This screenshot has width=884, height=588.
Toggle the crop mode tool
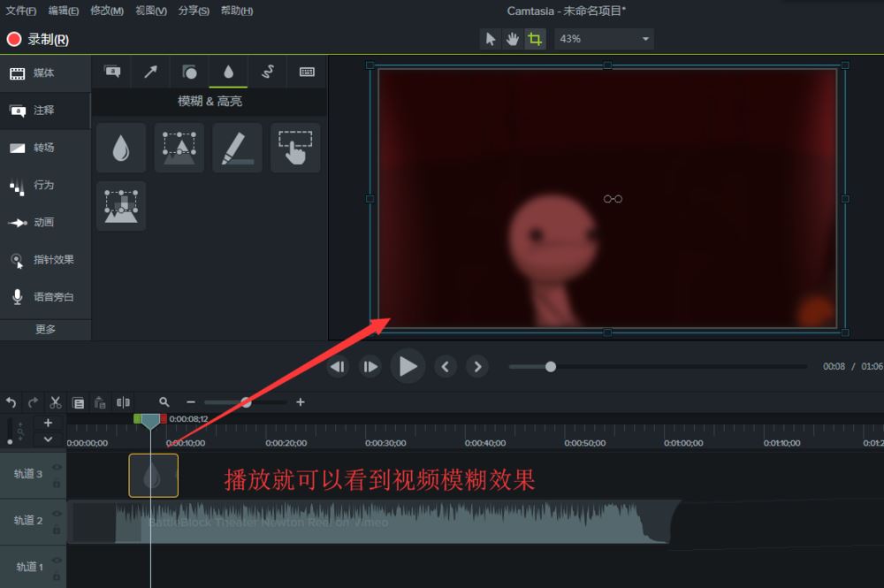535,39
